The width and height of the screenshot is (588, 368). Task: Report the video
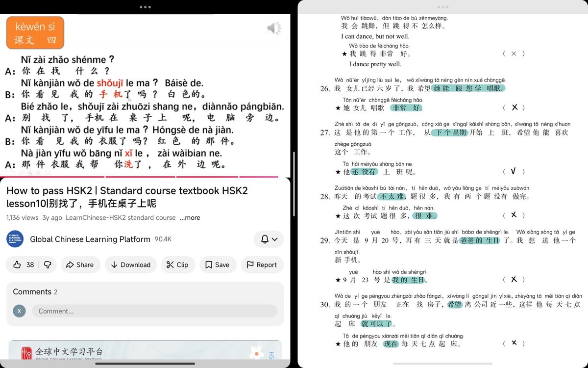262,264
